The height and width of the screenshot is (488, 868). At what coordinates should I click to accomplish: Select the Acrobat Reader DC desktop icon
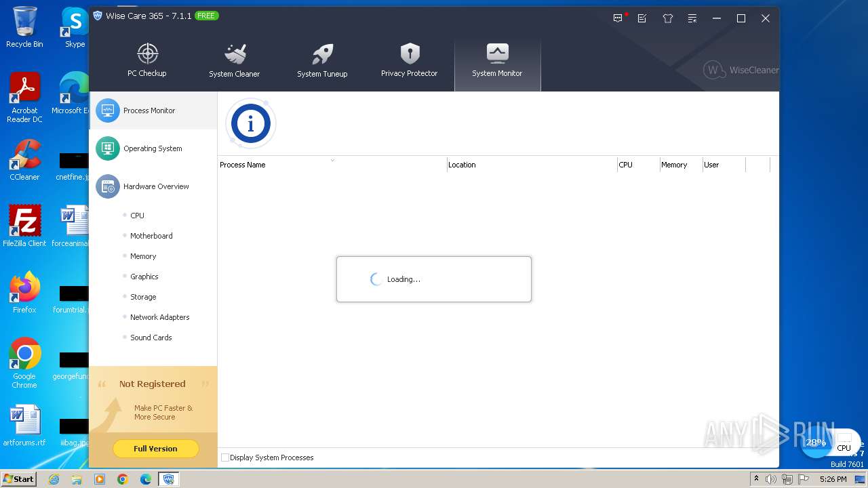click(x=24, y=98)
